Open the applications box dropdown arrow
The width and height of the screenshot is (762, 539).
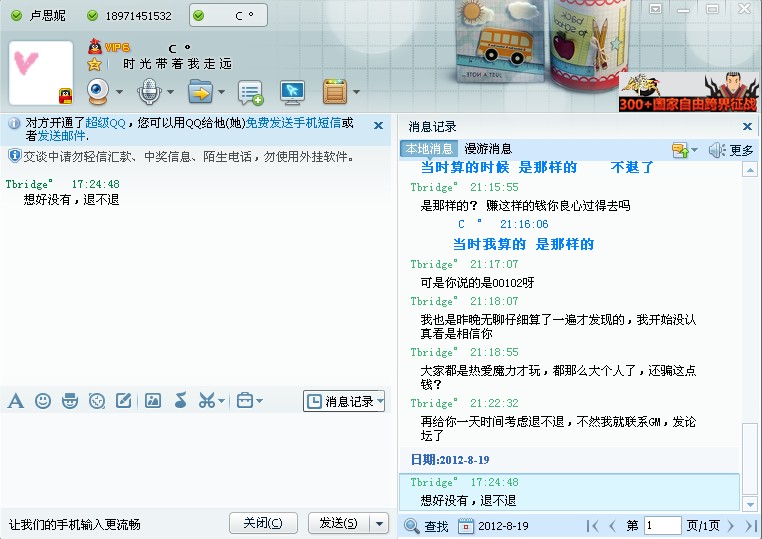260,401
